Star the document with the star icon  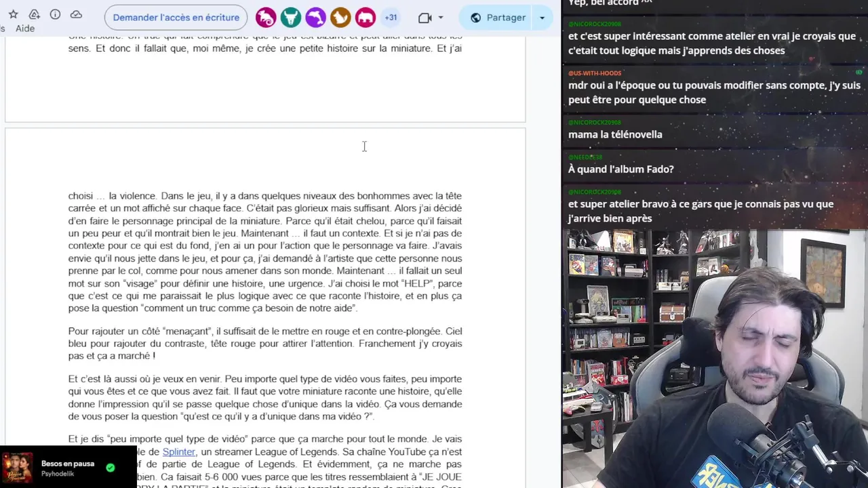13,14
